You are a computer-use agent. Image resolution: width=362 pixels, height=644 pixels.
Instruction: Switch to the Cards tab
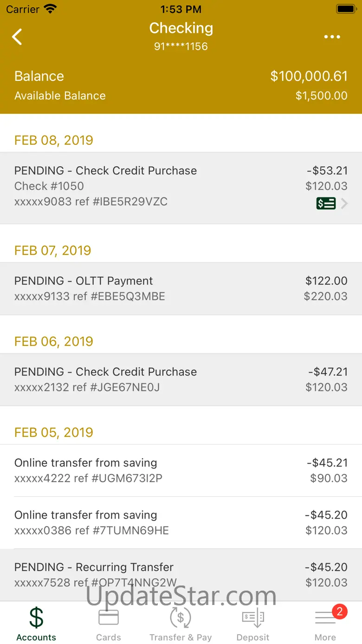[109, 623]
